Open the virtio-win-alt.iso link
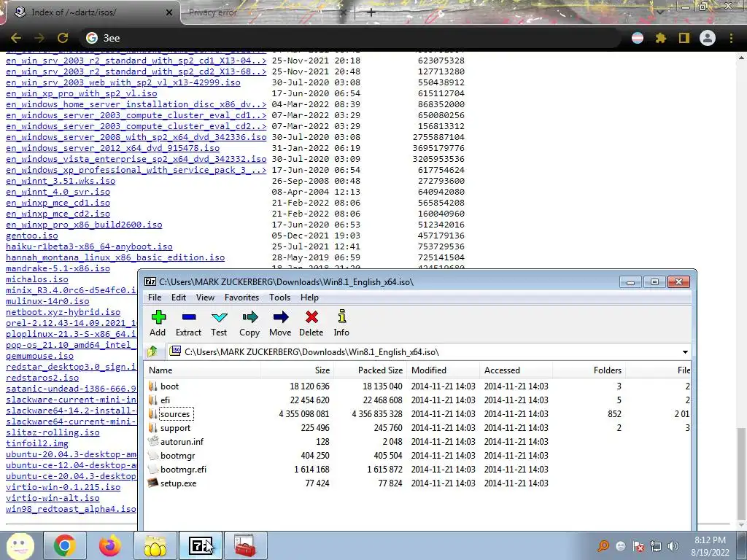This screenshot has height=560, width=747. pyautogui.click(x=53, y=498)
